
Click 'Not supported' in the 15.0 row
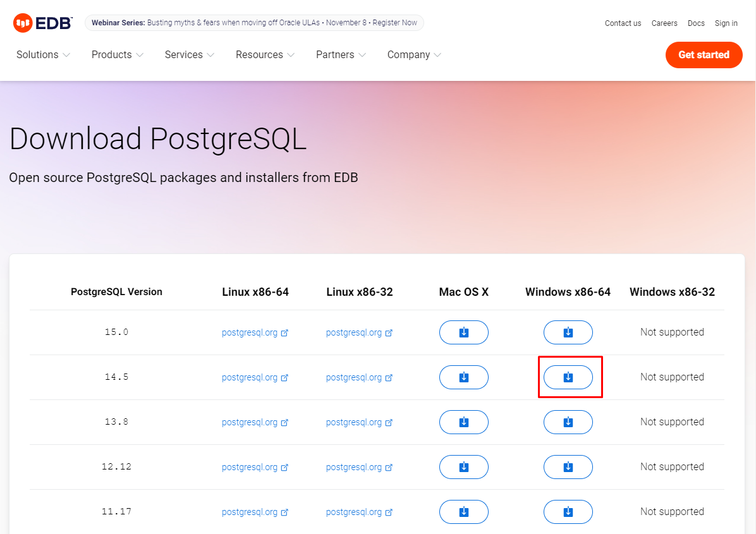click(672, 332)
